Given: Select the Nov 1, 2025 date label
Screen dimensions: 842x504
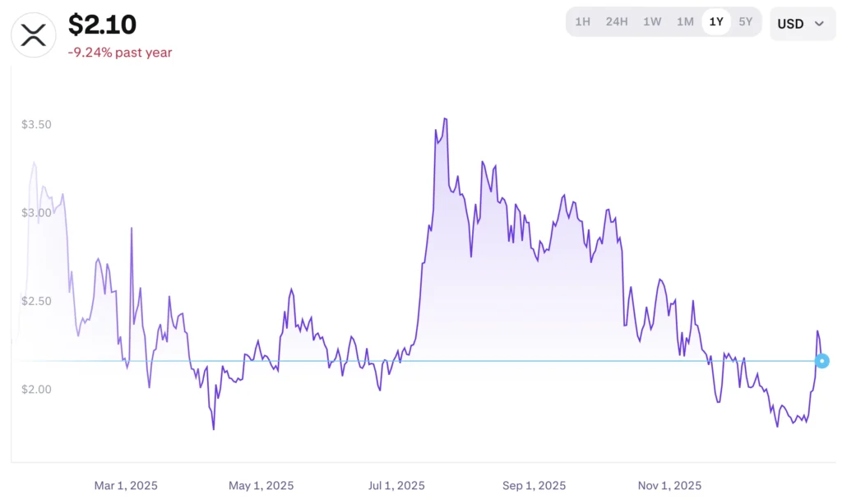Looking at the screenshot, I should [x=669, y=485].
